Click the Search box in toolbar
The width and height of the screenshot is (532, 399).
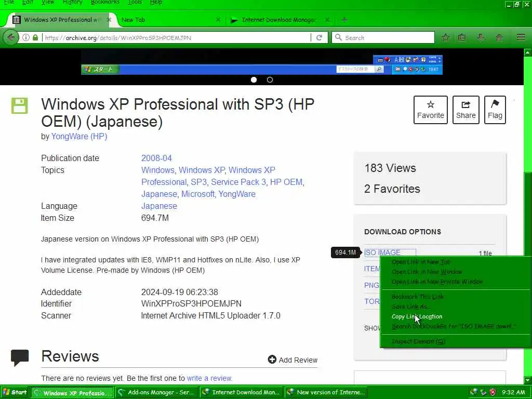tap(383, 37)
